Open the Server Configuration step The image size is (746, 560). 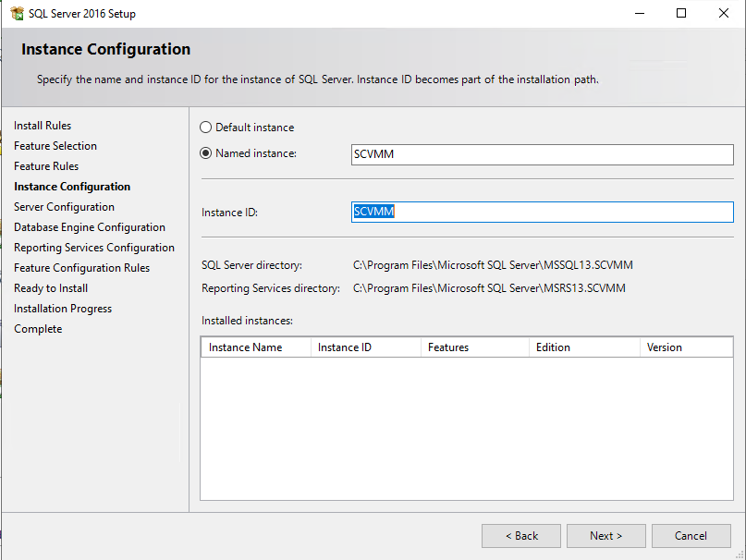[64, 207]
